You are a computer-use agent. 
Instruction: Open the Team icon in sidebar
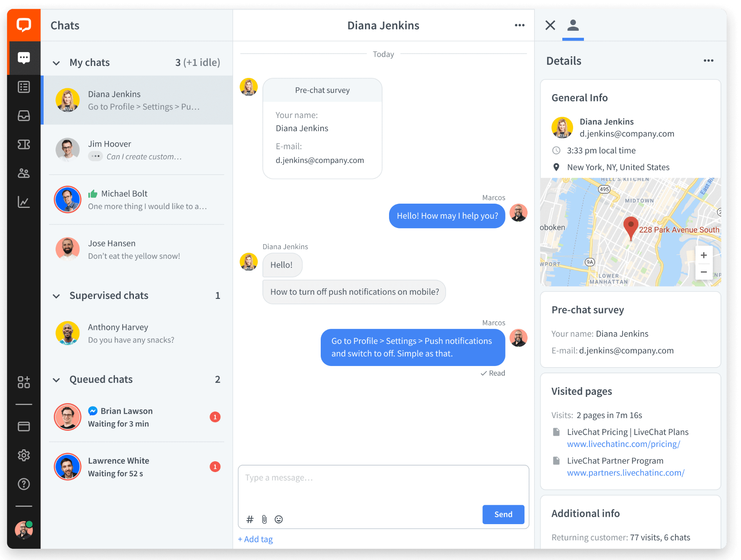point(24,173)
